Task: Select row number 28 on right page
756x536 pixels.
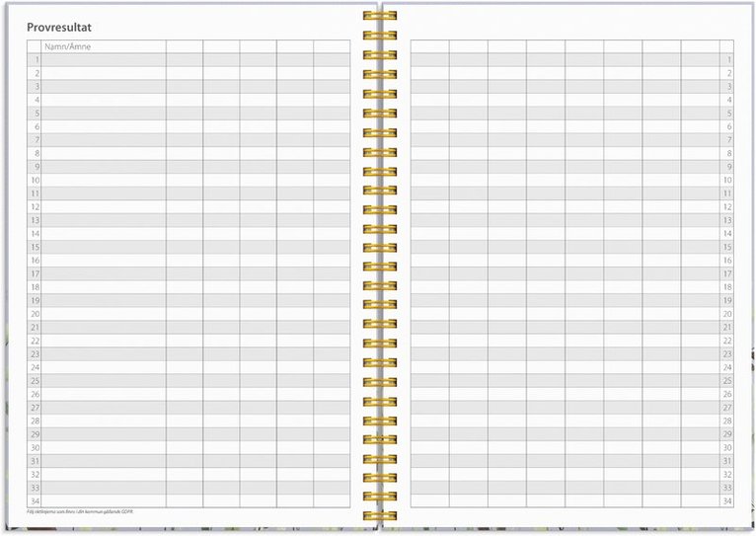Action: [726, 421]
